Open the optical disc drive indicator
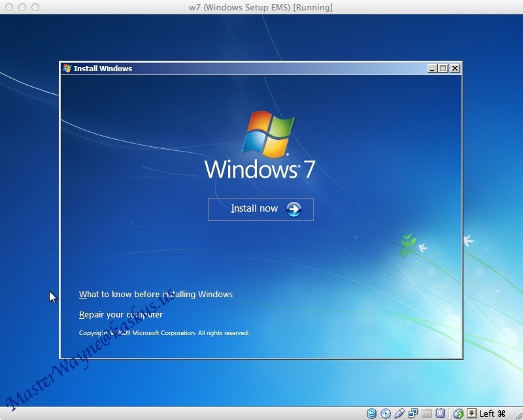 click(x=386, y=413)
